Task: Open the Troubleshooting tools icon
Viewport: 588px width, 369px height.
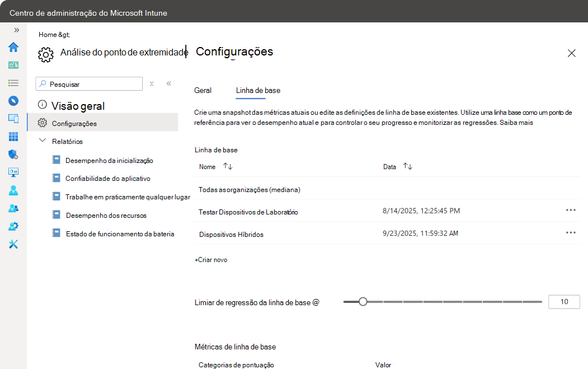Action: (x=13, y=244)
